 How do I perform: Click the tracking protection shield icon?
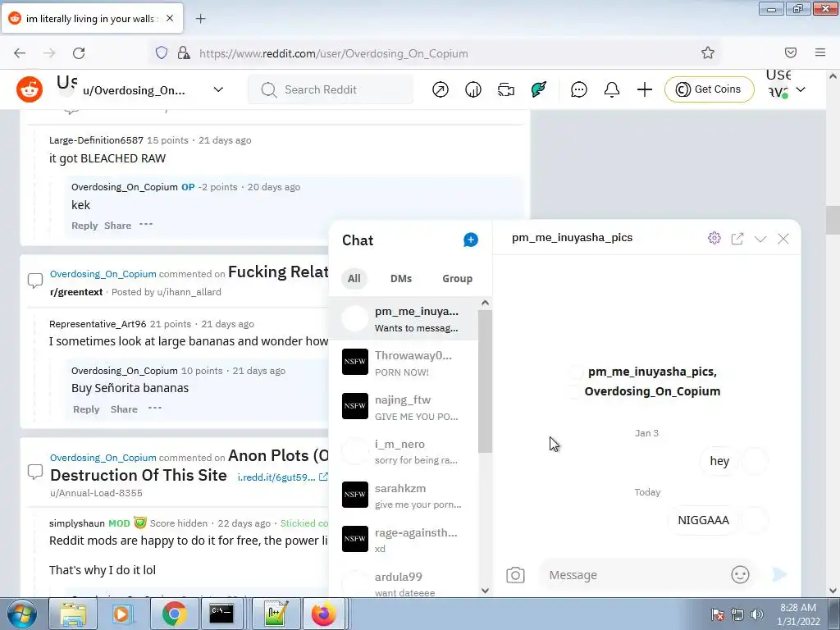tap(162, 52)
